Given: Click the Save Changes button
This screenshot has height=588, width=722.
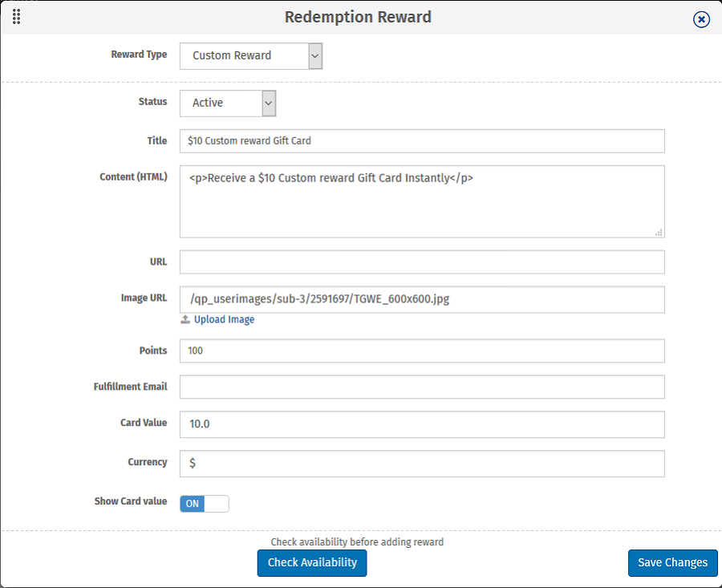Looking at the screenshot, I should [672, 562].
